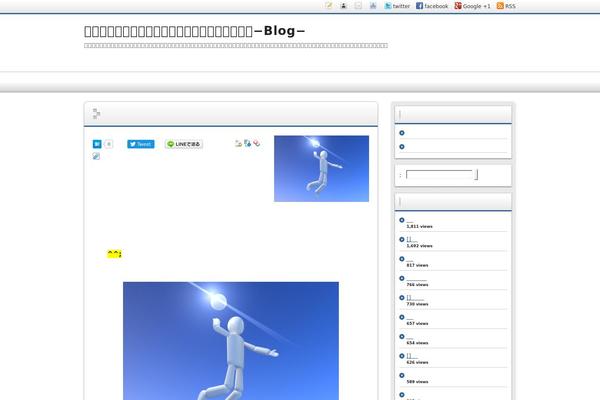Open the large jumping figure image

pos(231,341)
